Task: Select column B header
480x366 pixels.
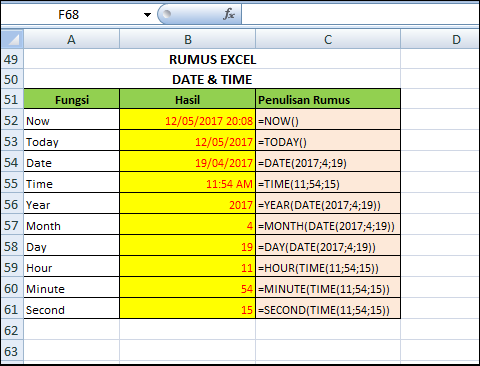Action: coord(188,40)
